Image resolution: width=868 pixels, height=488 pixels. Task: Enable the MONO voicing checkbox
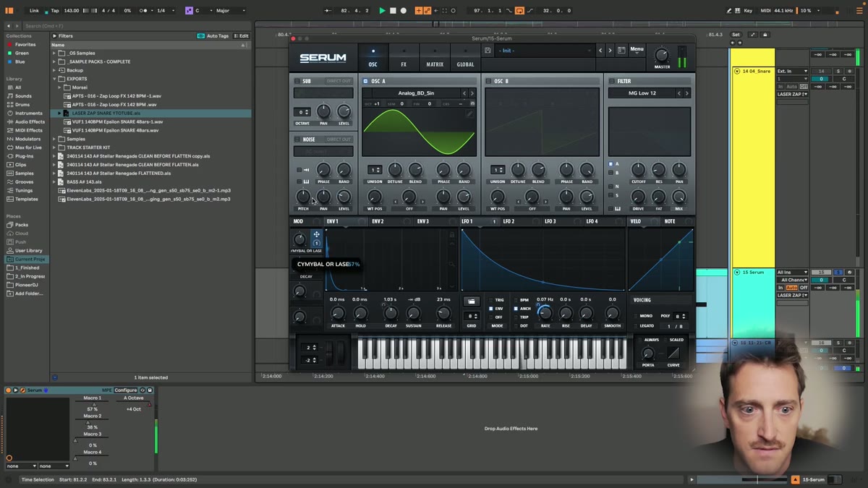pyautogui.click(x=636, y=316)
